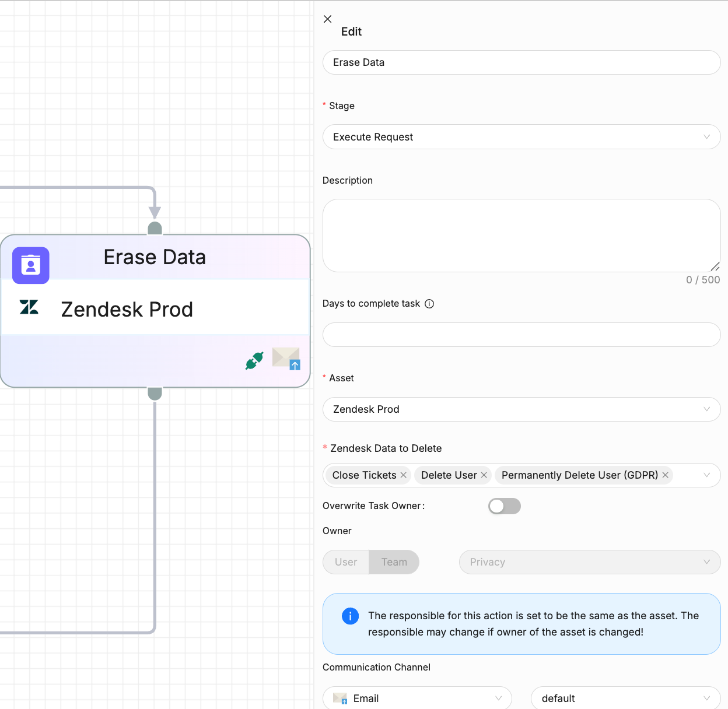Click the Erase Data name field

pyautogui.click(x=521, y=62)
